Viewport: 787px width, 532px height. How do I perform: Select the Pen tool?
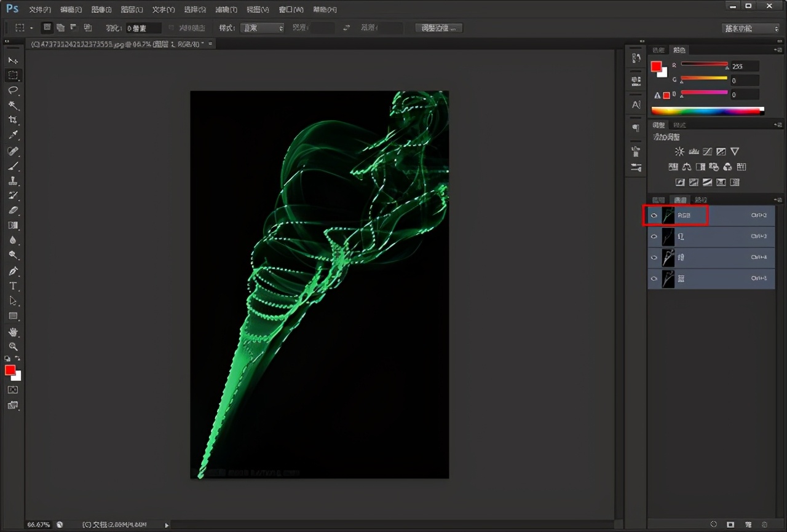point(13,271)
